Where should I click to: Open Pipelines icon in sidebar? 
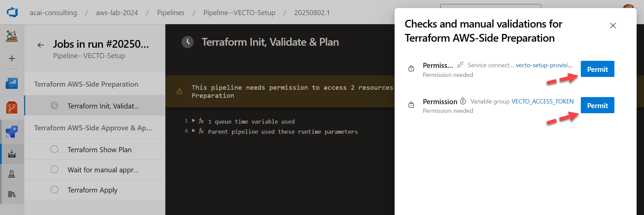tap(12, 132)
